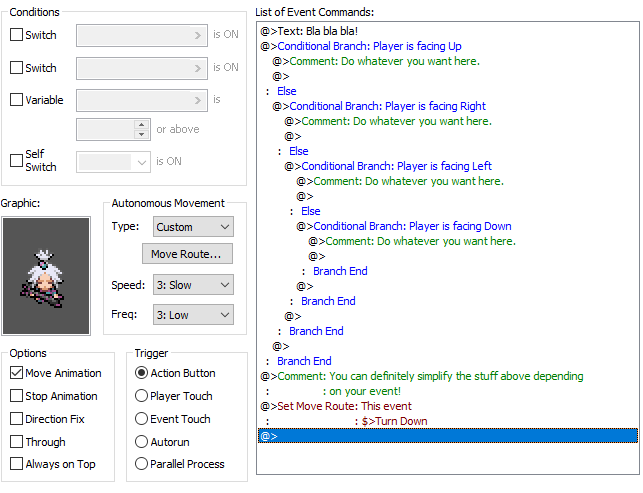Screen dimensions: 643x493
Task: Enable the first Switch condition checkbox
Action: pos(17,35)
